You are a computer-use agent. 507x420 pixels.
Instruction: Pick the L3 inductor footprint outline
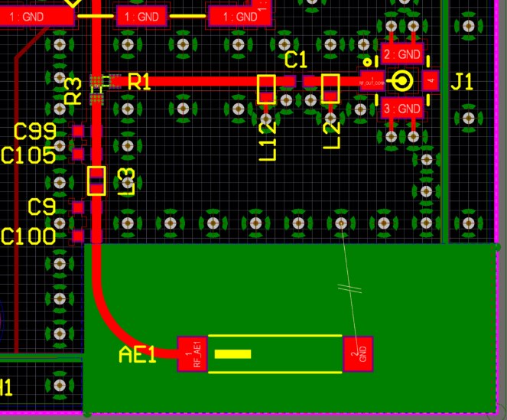click(x=96, y=181)
